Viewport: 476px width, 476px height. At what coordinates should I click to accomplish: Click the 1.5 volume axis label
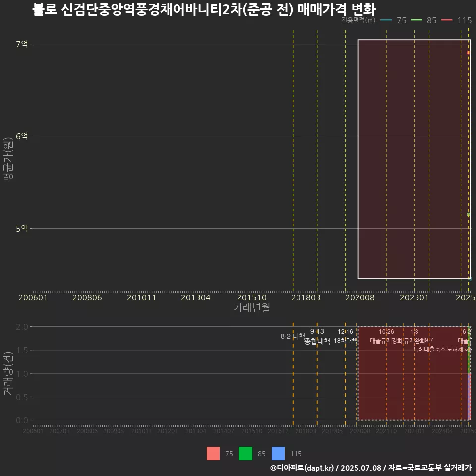tap(22, 351)
